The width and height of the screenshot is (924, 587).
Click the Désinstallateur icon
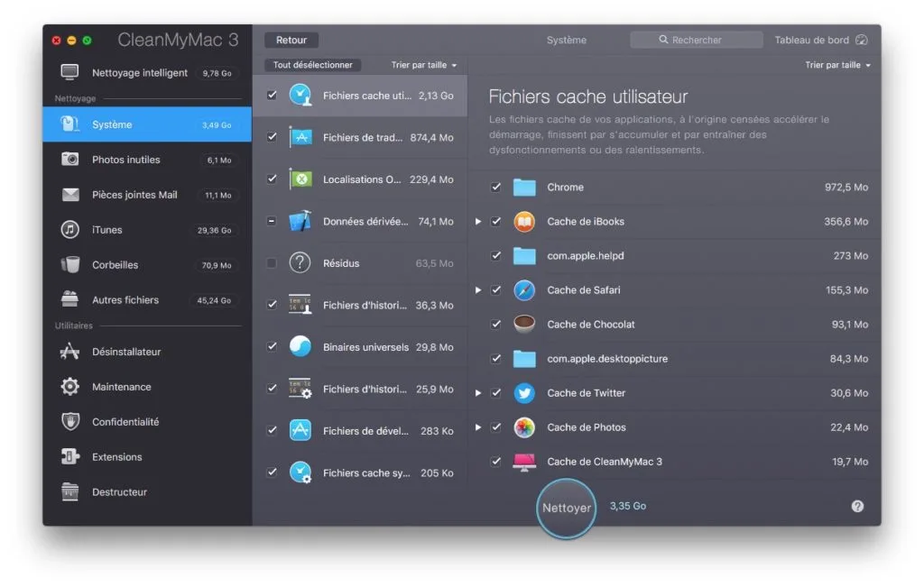(69, 352)
